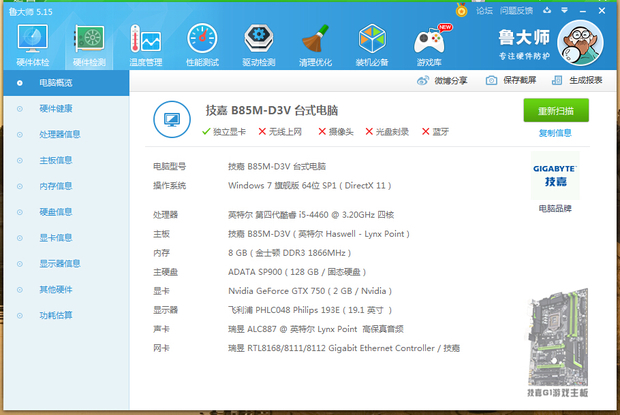Click the GIGABYTE 技嘉 brand logo
620x415 pixels.
pyautogui.click(x=555, y=175)
